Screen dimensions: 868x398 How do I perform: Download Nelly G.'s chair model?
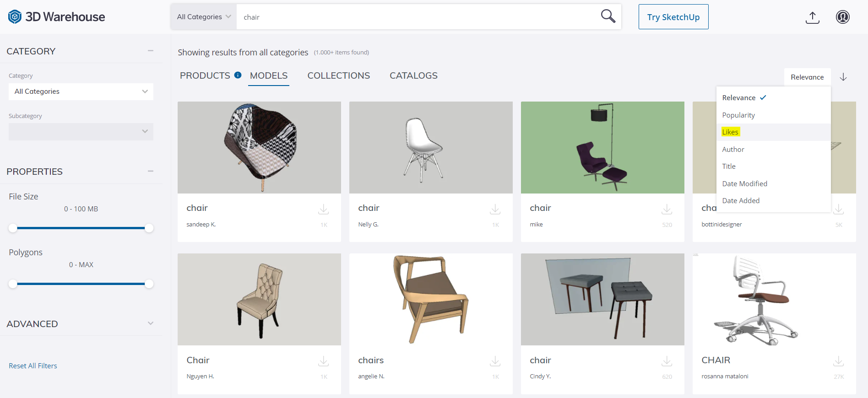(x=495, y=209)
